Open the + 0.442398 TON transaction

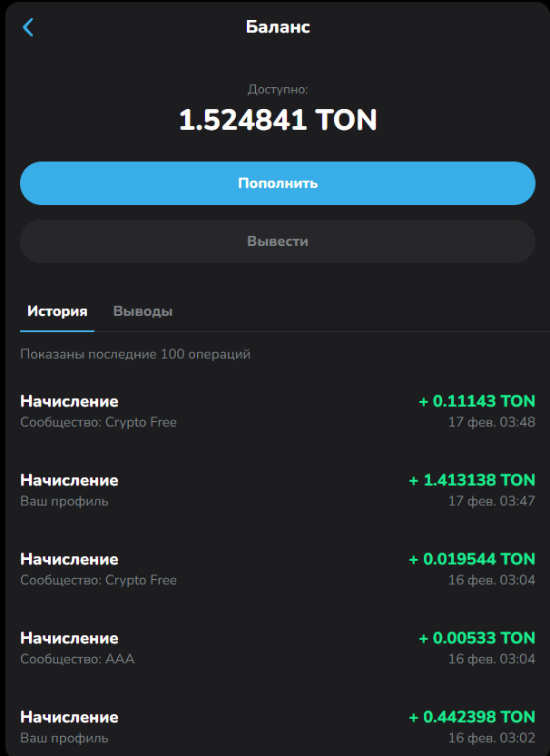coord(472,717)
